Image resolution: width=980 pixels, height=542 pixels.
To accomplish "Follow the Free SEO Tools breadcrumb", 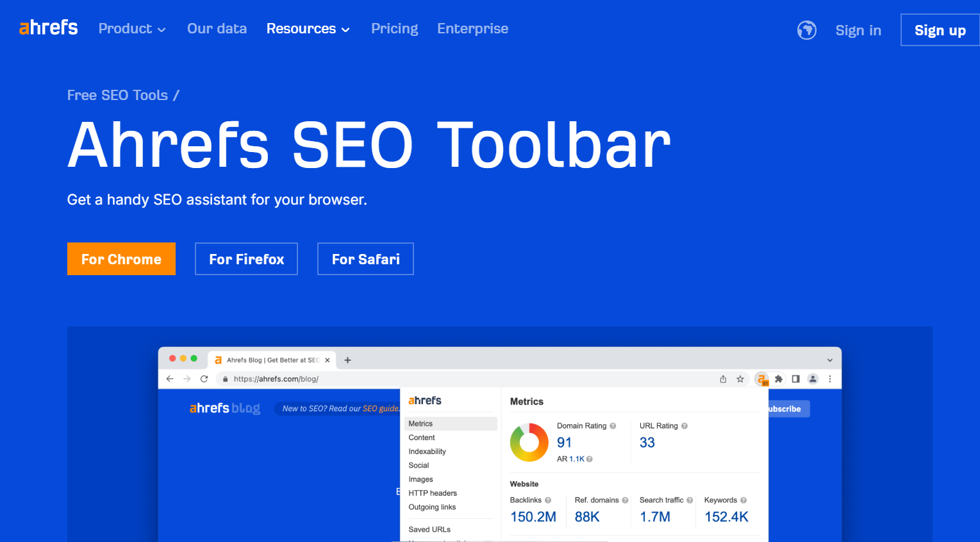I will point(117,95).
